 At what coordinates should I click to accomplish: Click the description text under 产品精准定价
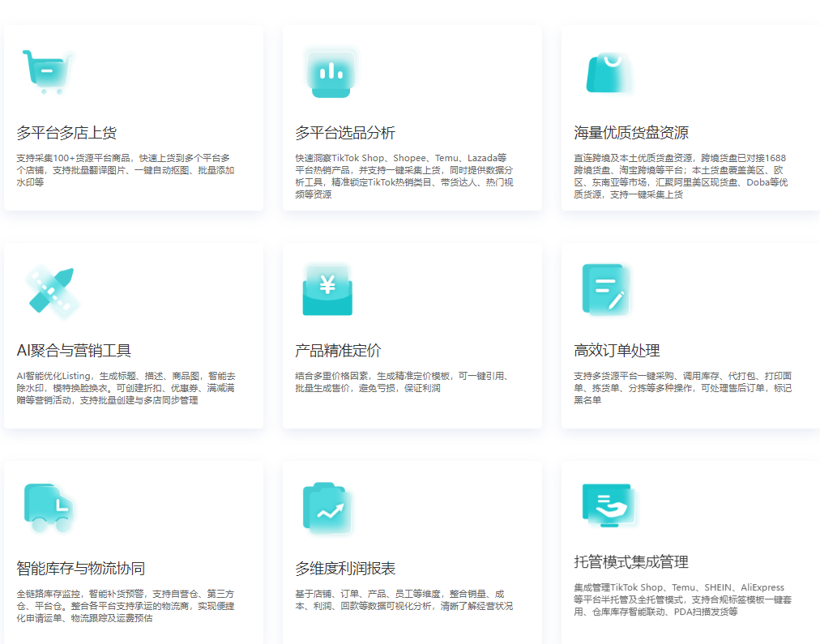pyautogui.click(x=402, y=382)
